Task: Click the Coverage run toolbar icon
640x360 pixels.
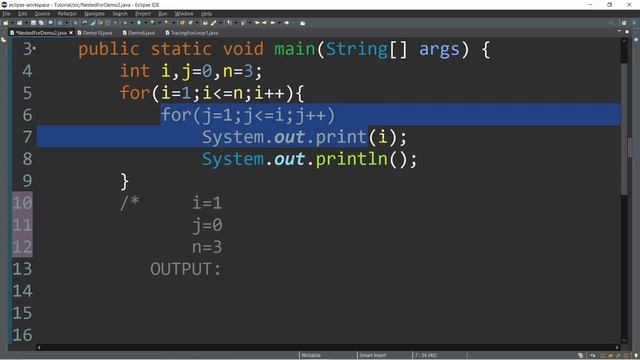Action: pyautogui.click(x=152, y=23)
